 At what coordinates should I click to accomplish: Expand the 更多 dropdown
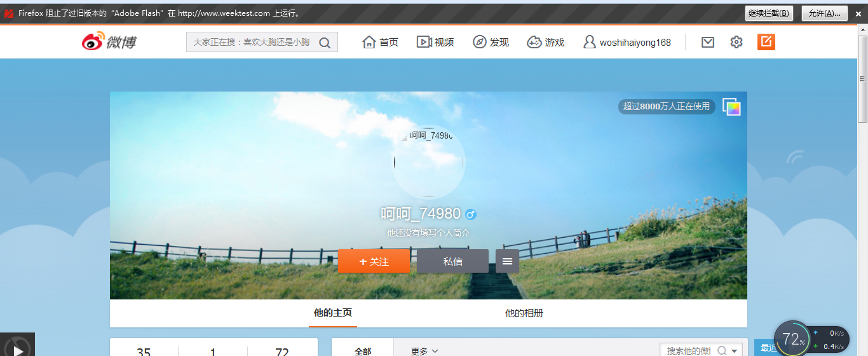[424, 351]
